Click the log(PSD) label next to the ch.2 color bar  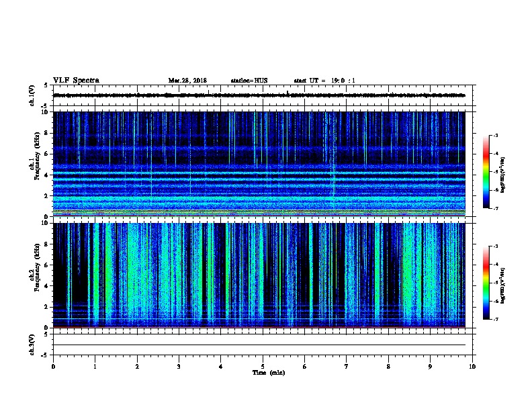[503, 285]
